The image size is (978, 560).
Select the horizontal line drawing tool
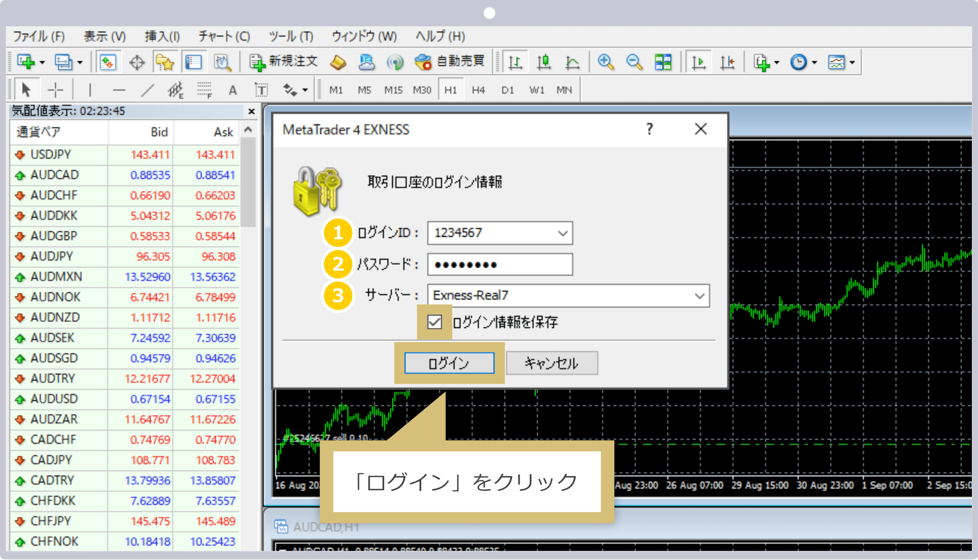[119, 90]
